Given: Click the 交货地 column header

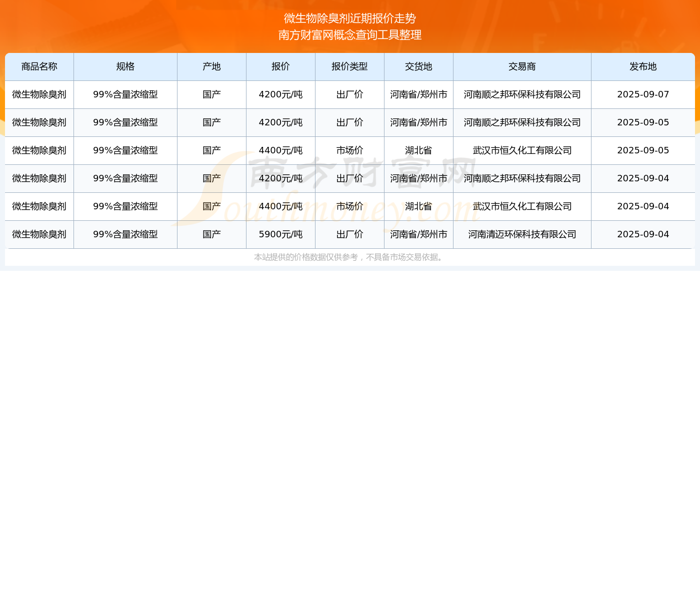Looking at the screenshot, I should click(418, 66).
